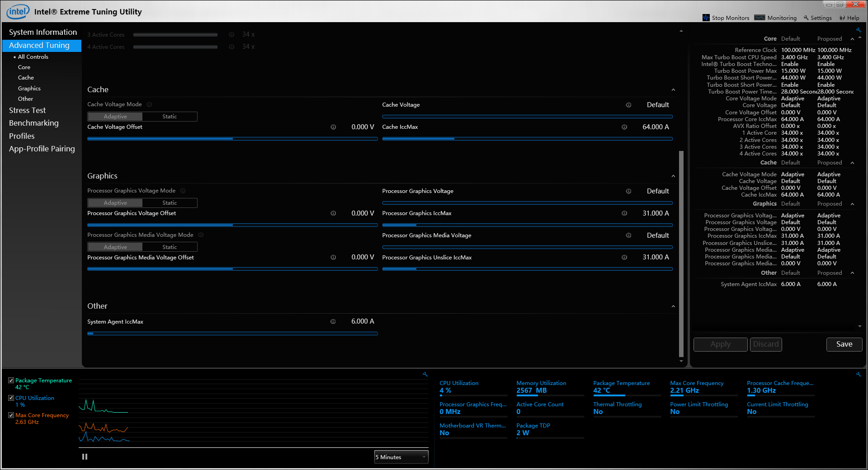Click info icon for Processor Graphics Media Voltage Mode
Image resolution: width=868 pixels, height=470 pixels.
[x=201, y=235]
